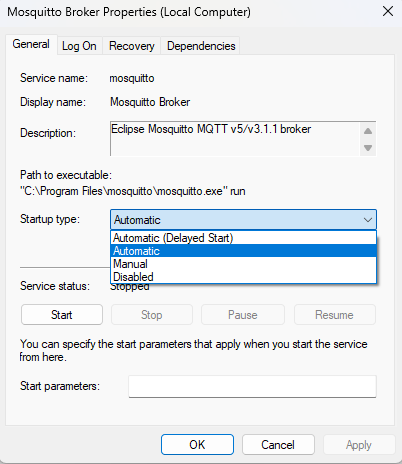Click the display name Mosquitto Broker
The width and height of the screenshot is (402, 464).
click(x=150, y=102)
